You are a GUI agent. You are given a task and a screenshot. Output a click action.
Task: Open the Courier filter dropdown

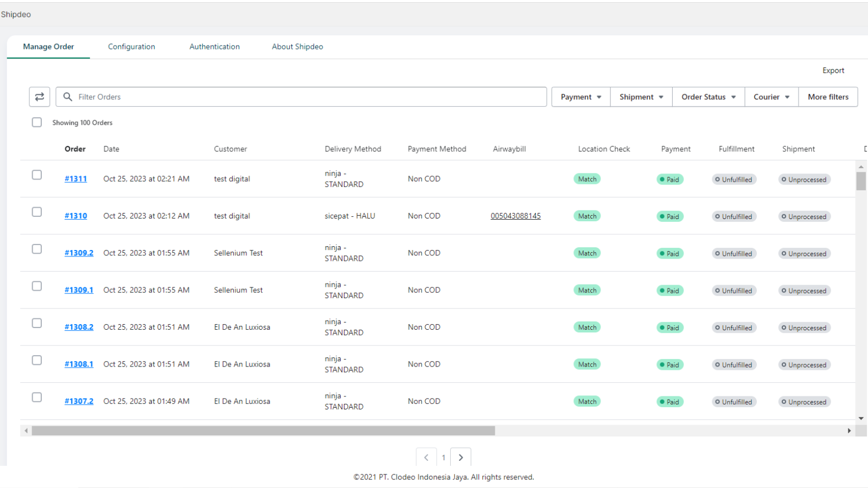771,97
